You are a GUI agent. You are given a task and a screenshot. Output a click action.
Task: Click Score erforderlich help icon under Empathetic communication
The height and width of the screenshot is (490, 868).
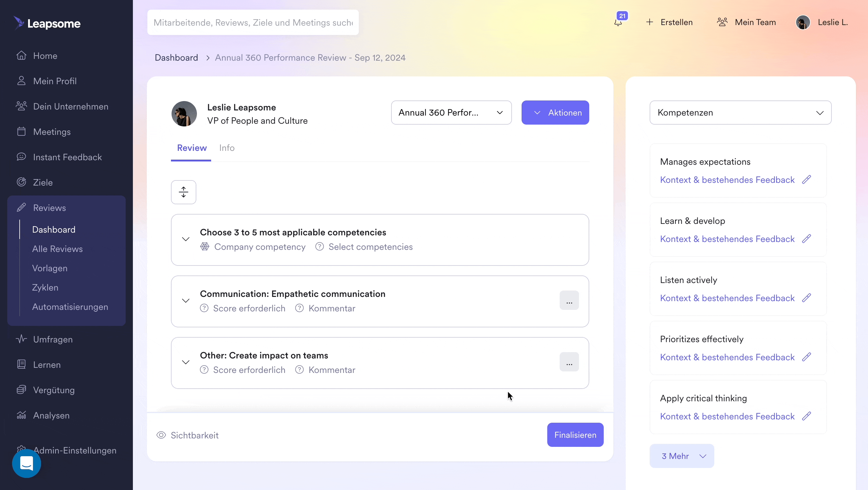pos(204,308)
